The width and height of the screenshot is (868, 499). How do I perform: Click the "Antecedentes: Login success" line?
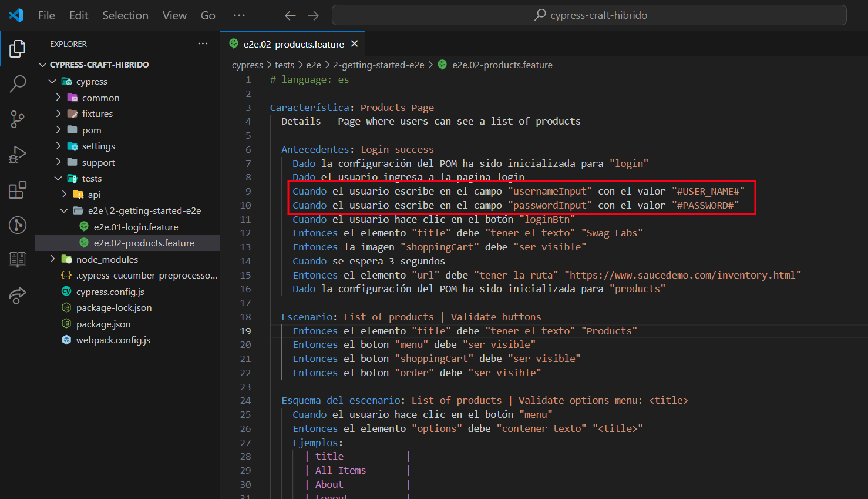click(x=358, y=149)
